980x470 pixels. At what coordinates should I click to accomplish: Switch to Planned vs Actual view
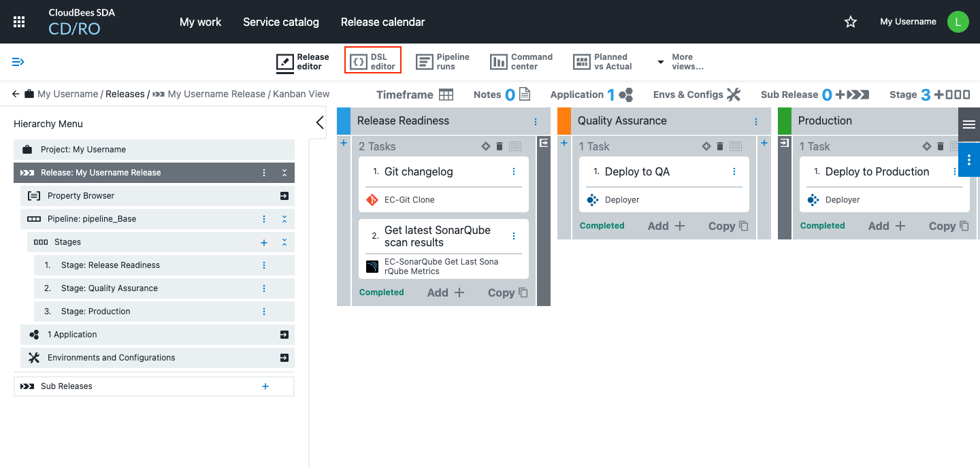pyautogui.click(x=603, y=62)
